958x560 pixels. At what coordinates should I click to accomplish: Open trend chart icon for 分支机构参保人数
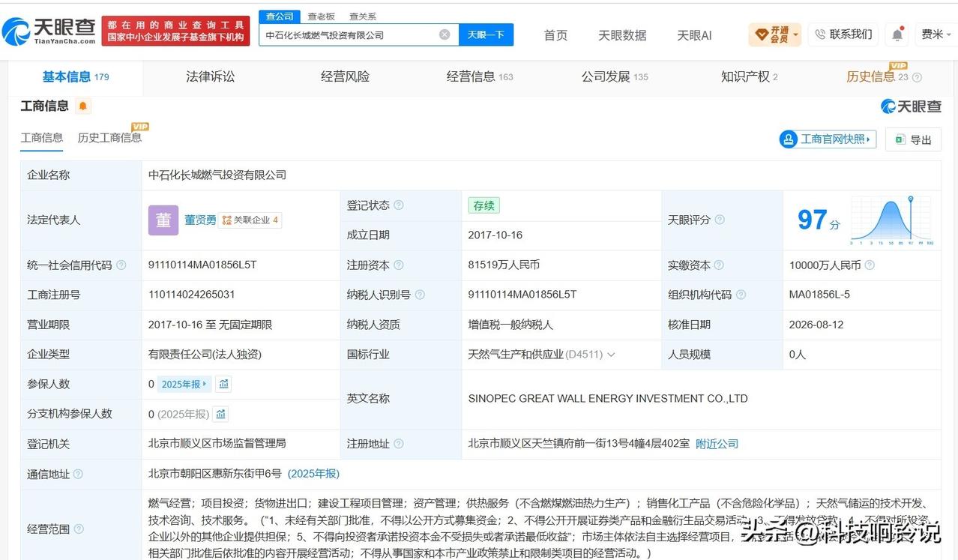(x=220, y=414)
